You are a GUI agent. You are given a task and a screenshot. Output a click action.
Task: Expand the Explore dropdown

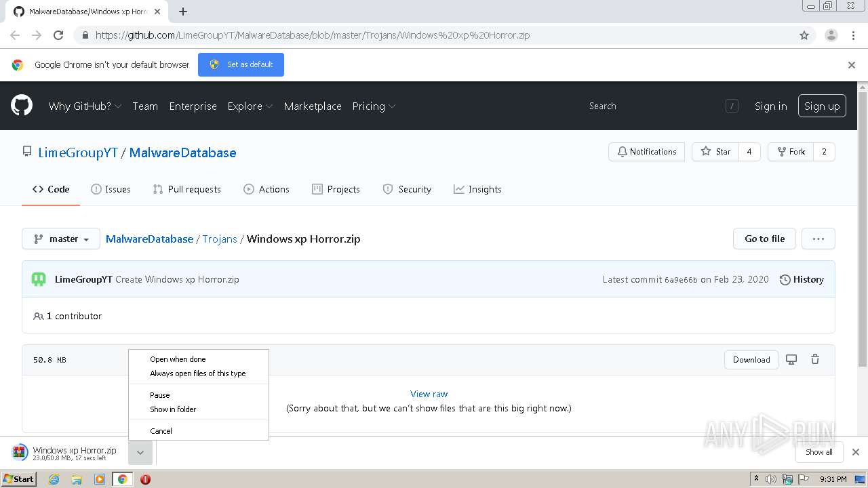pos(250,106)
